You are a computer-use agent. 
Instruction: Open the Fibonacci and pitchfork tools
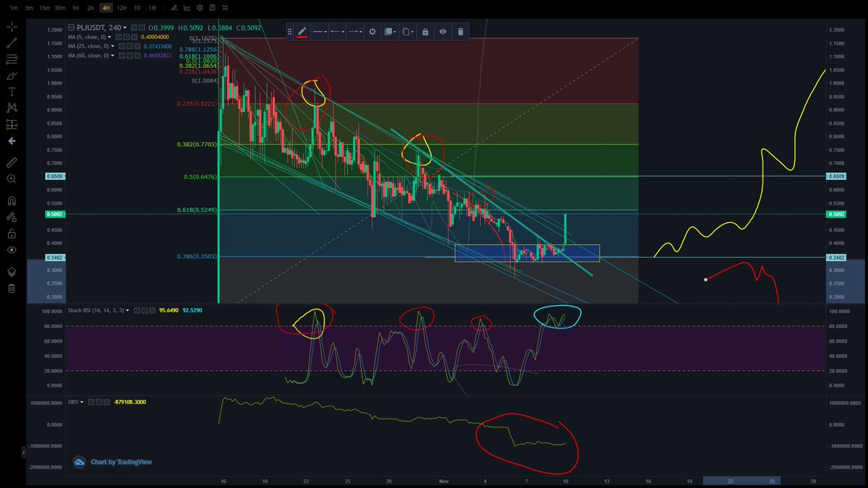(12, 59)
